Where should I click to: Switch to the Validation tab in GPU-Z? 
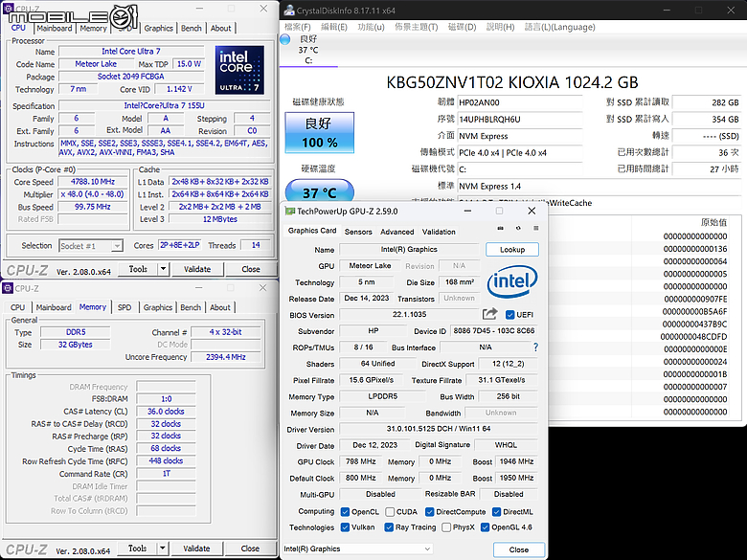click(439, 232)
